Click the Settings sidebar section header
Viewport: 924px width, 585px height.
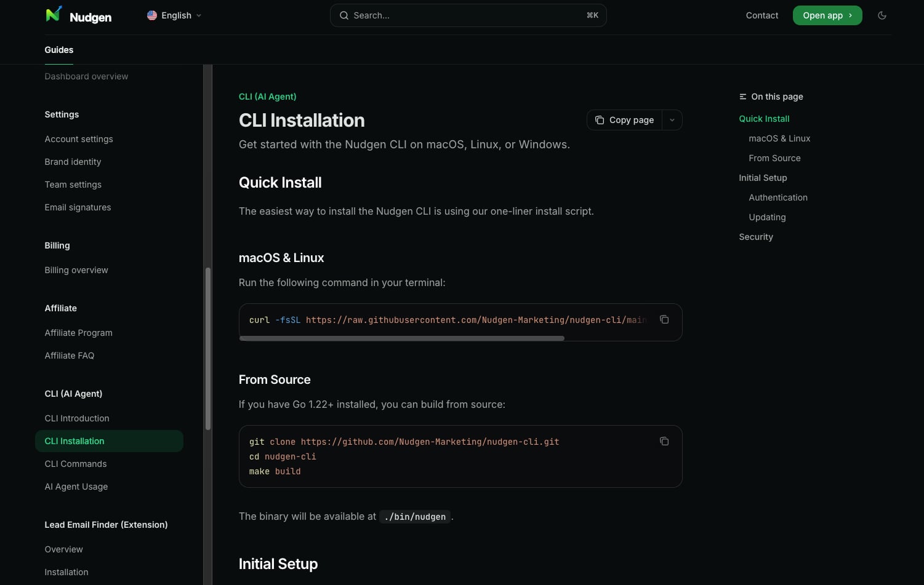[62, 114]
